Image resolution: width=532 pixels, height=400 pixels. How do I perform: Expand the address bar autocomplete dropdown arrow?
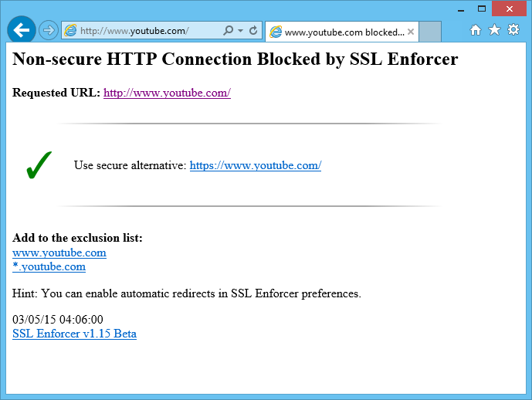click(x=241, y=31)
